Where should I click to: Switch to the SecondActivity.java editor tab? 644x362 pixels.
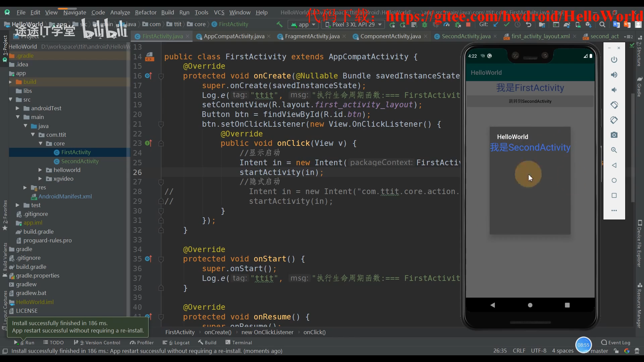[466, 36]
